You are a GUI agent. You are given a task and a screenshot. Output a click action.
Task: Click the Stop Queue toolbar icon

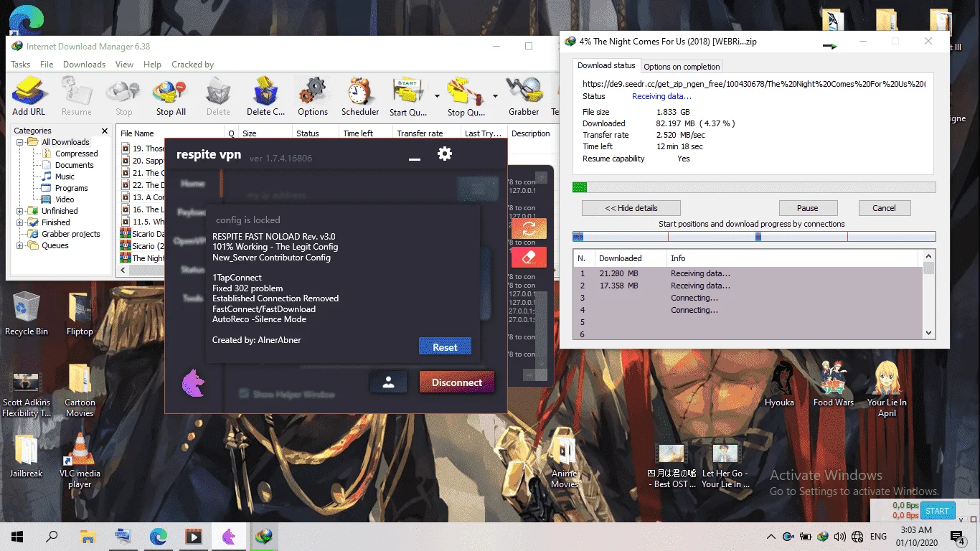[x=466, y=97]
